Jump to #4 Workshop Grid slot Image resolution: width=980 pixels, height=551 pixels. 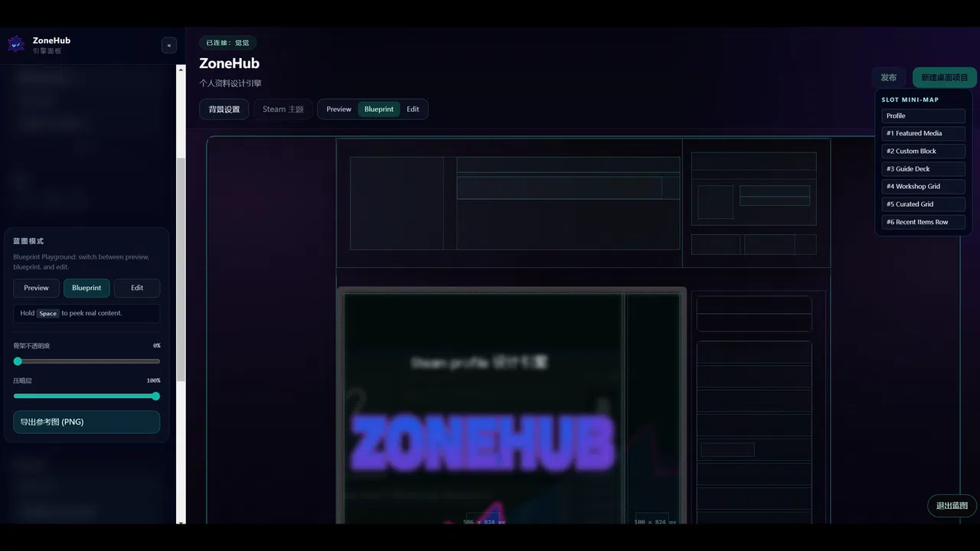(923, 186)
